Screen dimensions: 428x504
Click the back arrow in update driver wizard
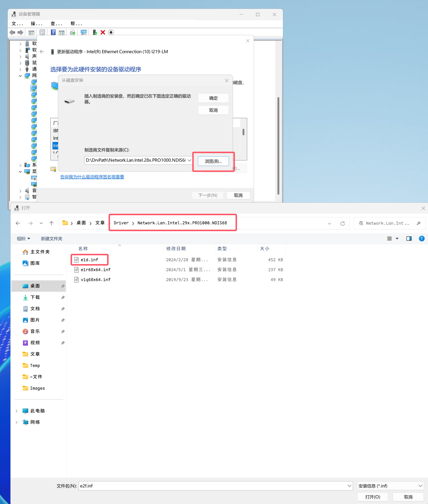(42, 52)
